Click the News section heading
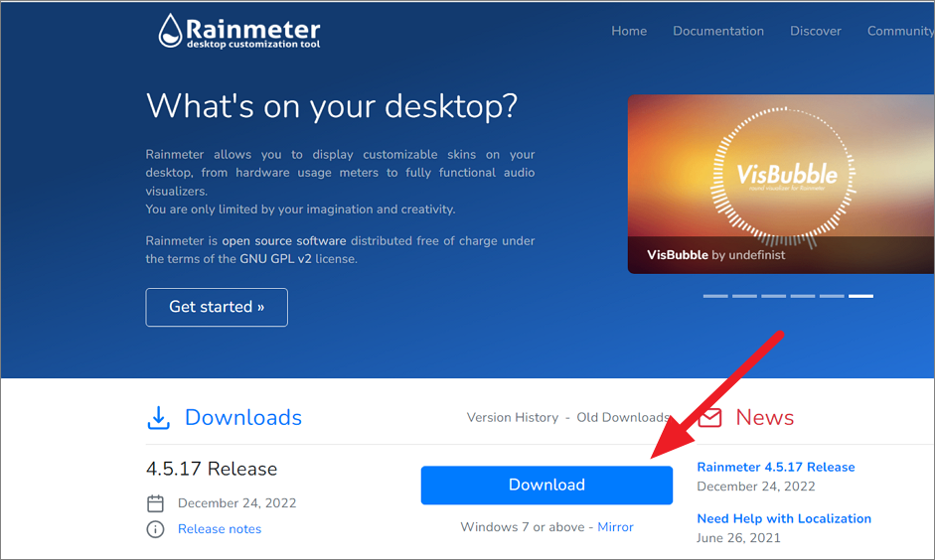The width and height of the screenshot is (935, 560). (x=764, y=418)
